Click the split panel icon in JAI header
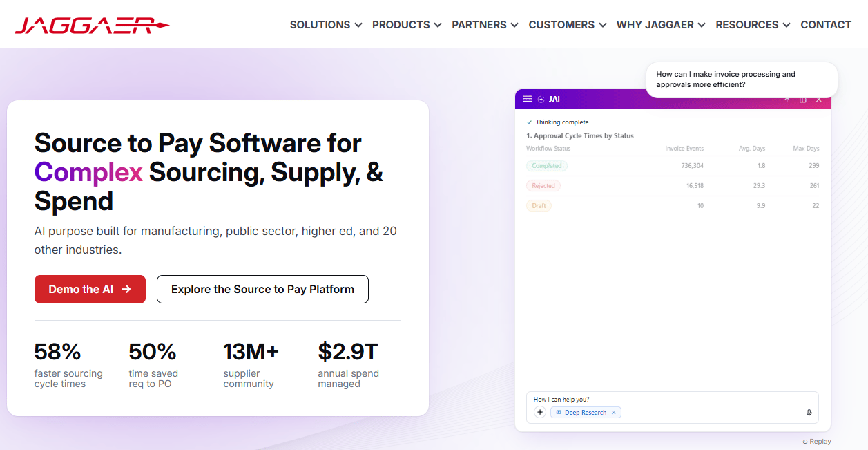The height and width of the screenshot is (450, 868). pos(802,100)
